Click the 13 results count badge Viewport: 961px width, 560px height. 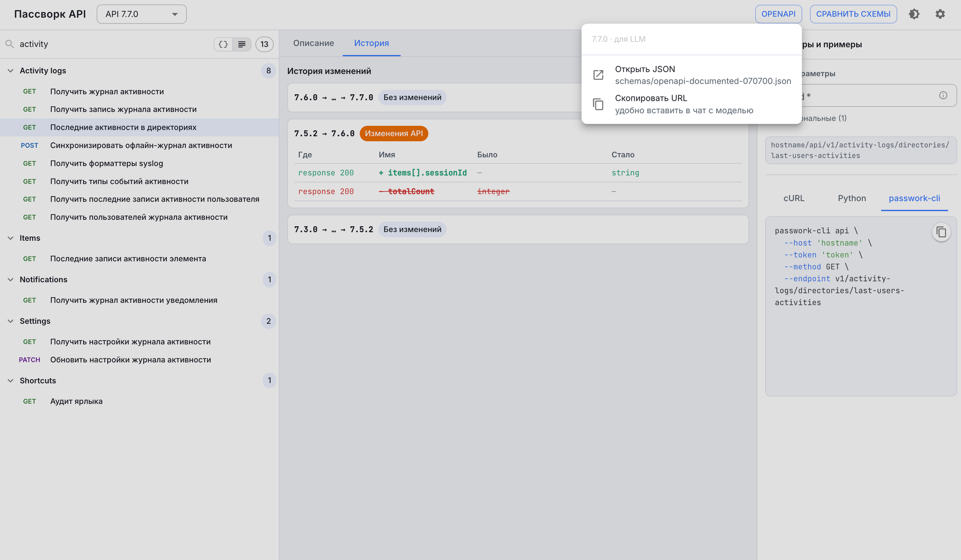click(264, 44)
